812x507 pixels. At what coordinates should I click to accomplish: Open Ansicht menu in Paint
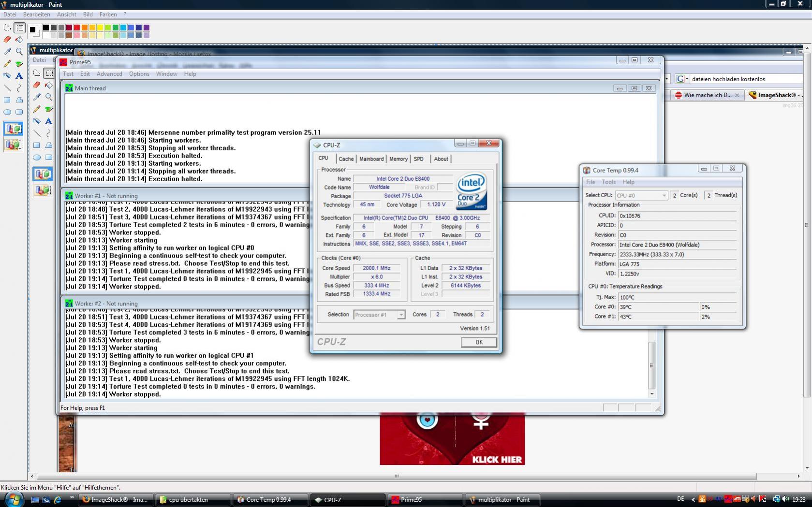pyautogui.click(x=67, y=14)
